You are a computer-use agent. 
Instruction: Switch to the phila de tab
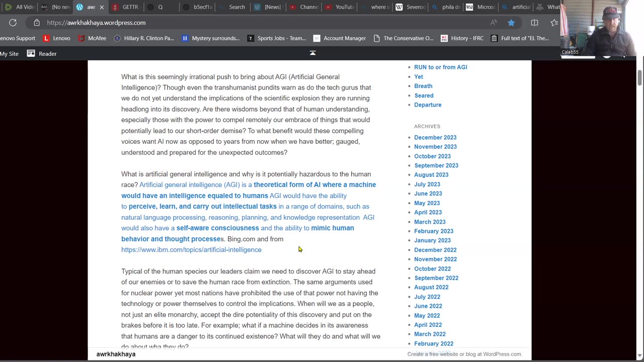(x=446, y=7)
